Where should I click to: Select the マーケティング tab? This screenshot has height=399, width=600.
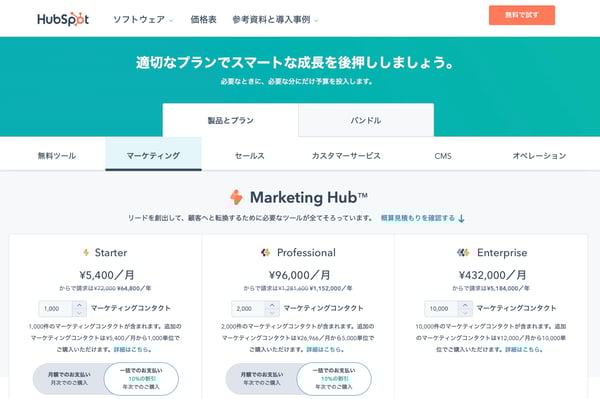click(x=153, y=154)
